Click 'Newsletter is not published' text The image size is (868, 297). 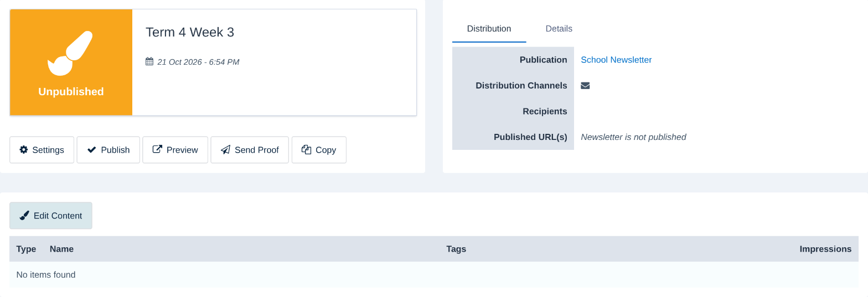633,137
